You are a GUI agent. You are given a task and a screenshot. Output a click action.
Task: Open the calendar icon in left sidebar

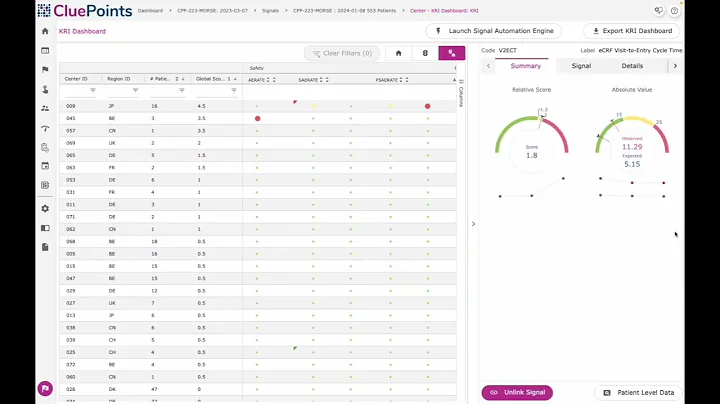pyautogui.click(x=45, y=166)
